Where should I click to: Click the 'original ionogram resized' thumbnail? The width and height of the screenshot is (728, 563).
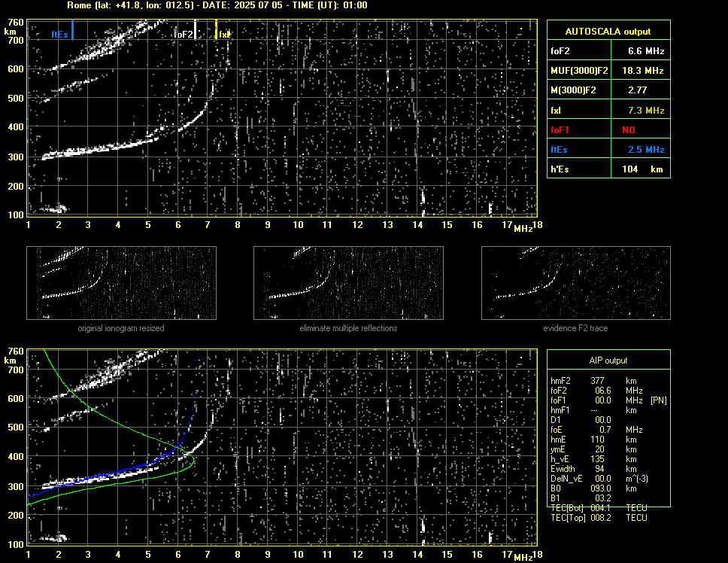pos(121,283)
